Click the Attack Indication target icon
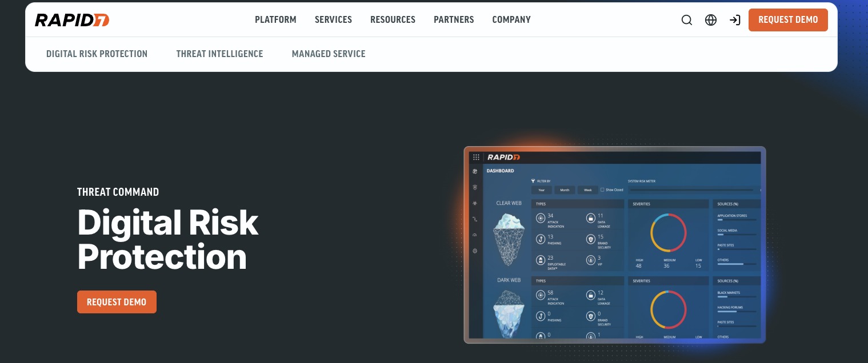 tap(541, 217)
